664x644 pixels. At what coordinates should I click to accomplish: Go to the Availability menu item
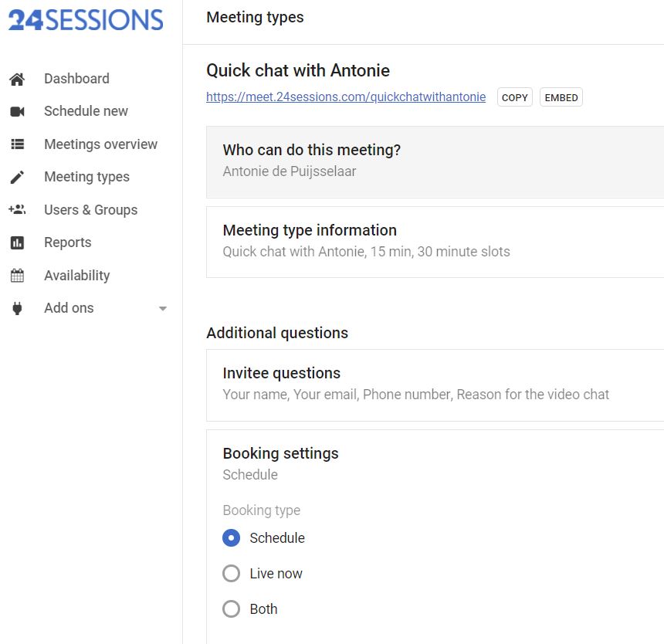76,276
